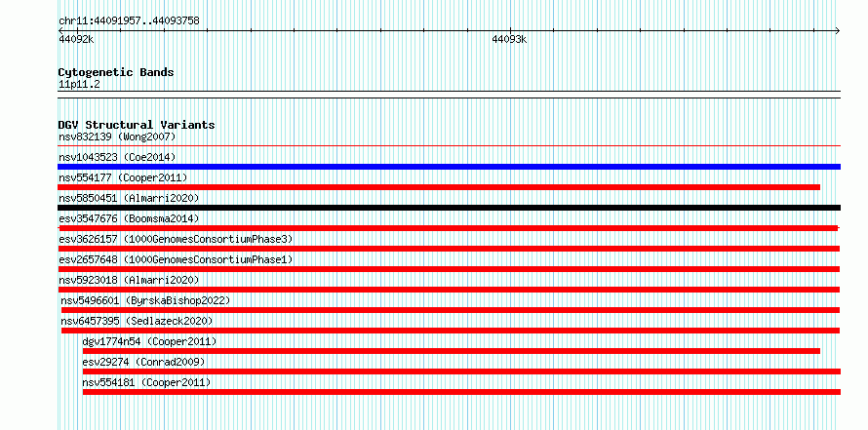Open the esv2657648 1000GenomesConsortiumPhase1 label
Image resolution: width=868 pixels, height=430 pixels.
click(x=176, y=259)
